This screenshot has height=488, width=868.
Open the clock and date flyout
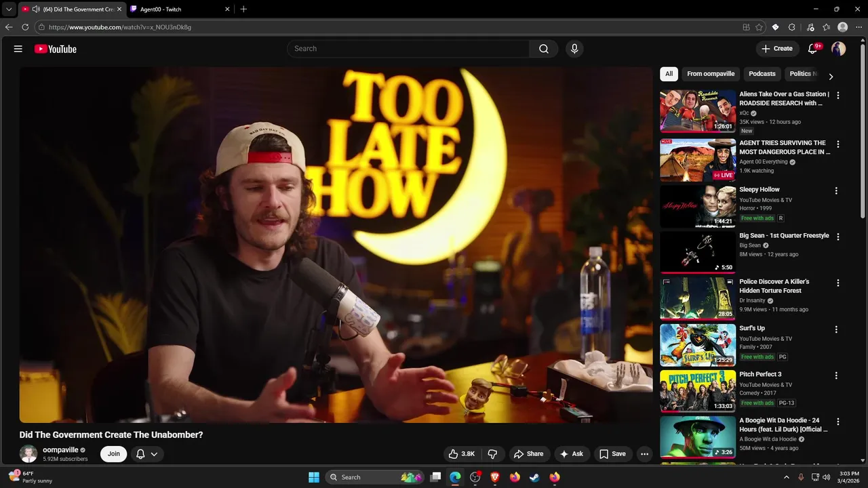(849, 477)
